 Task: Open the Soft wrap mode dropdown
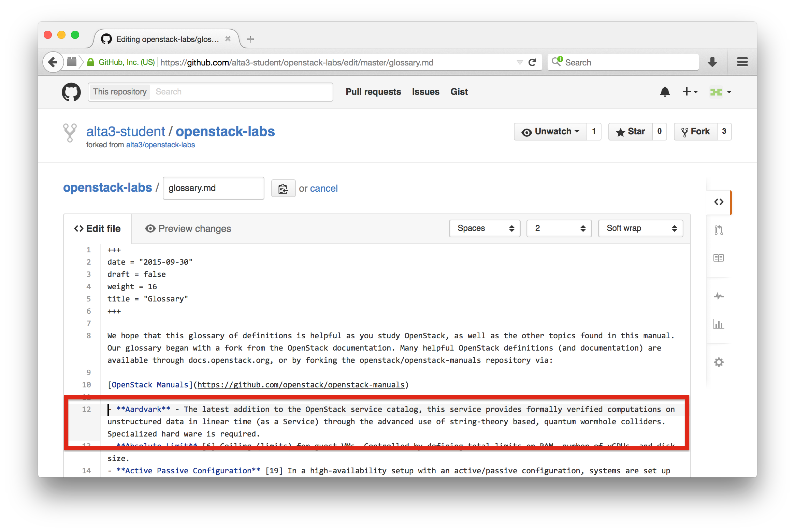pyautogui.click(x=640, y=228)
